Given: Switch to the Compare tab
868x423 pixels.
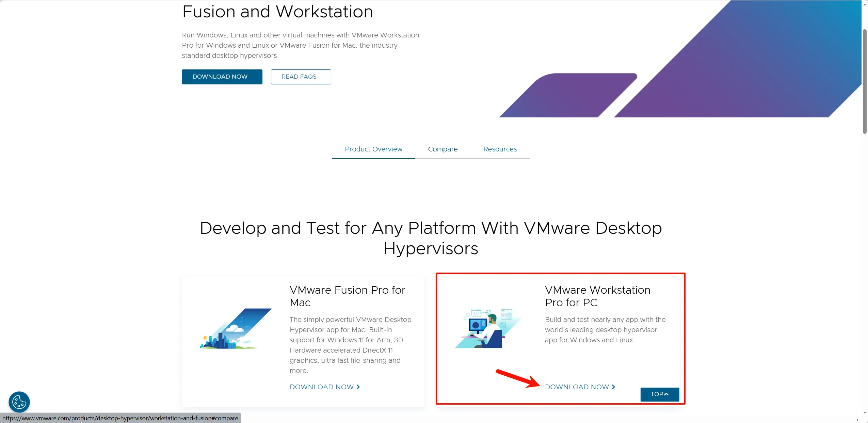Looking at the screenshot, I should 443,149.
